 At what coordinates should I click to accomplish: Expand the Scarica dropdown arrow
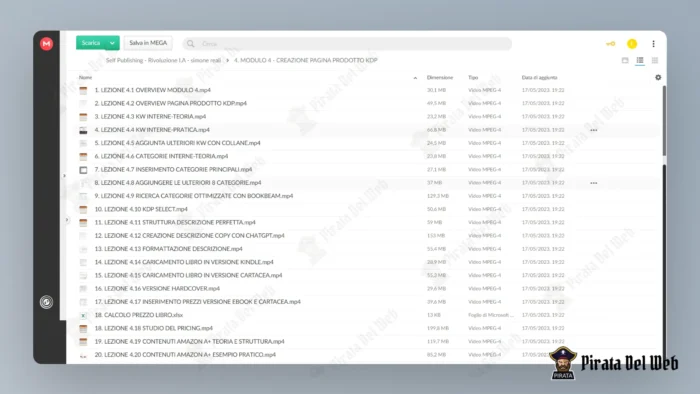coord(112,43)
